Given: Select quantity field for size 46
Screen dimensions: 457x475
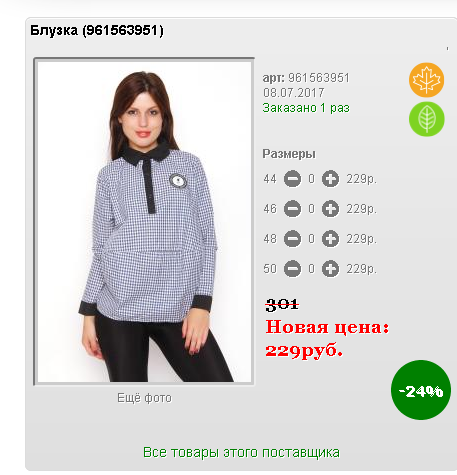Looking at the screenshot, I should point(311,209).
